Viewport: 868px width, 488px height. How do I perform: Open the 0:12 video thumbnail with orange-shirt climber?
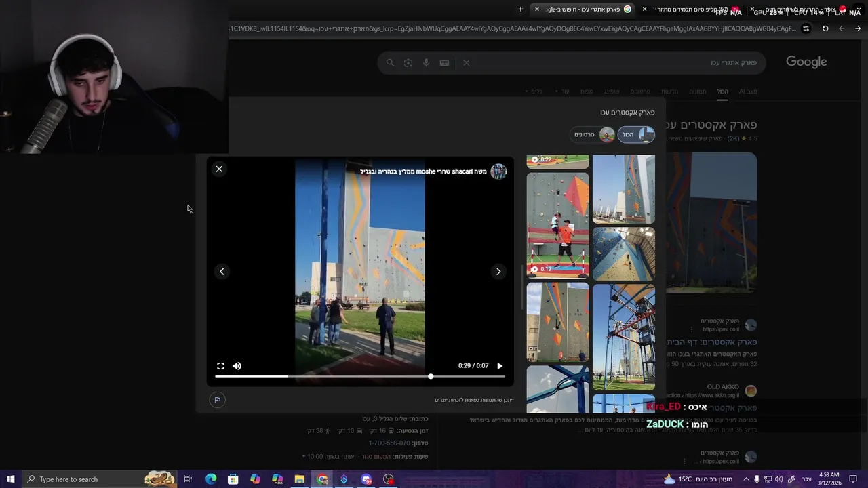pos(557,226)
